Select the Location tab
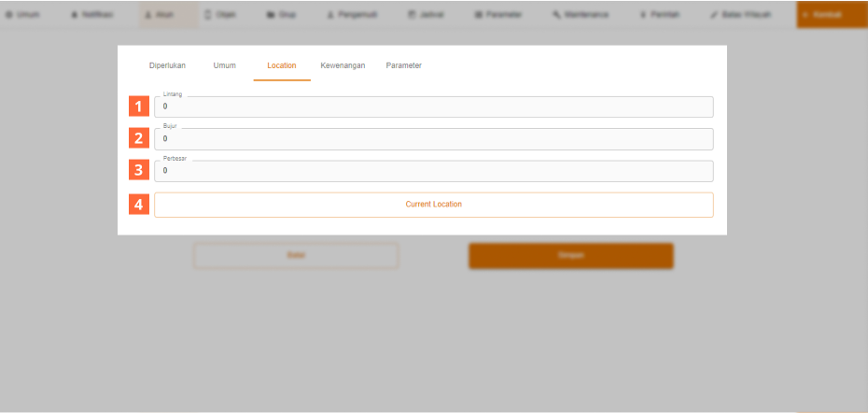The width and height of the screenshot is (868, 413). tap(281, 65)
